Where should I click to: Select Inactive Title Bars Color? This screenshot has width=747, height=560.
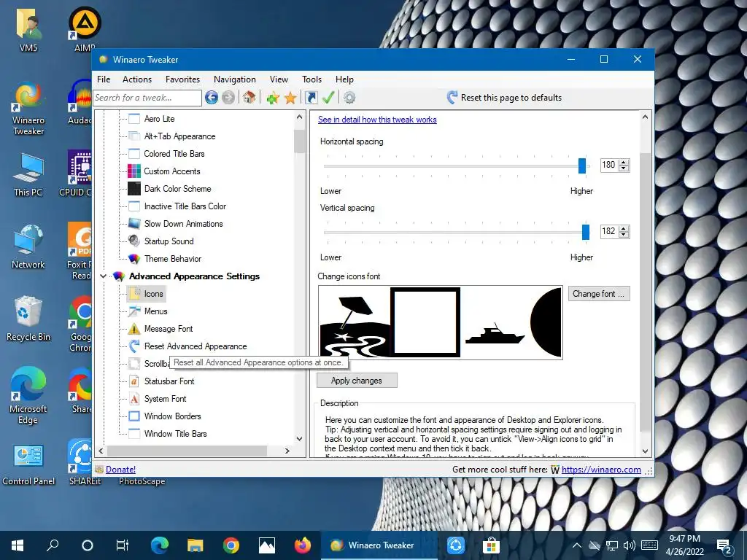coord(185,206)
